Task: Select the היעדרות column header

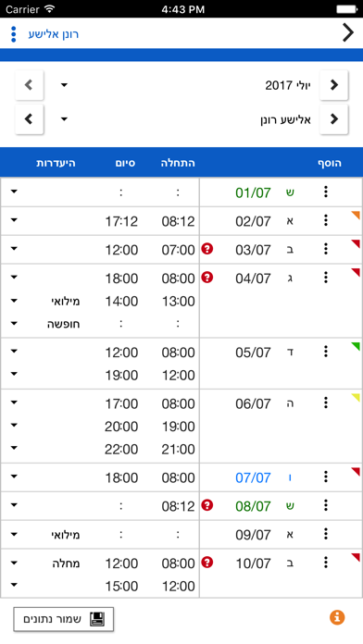Action: (56, 163)
